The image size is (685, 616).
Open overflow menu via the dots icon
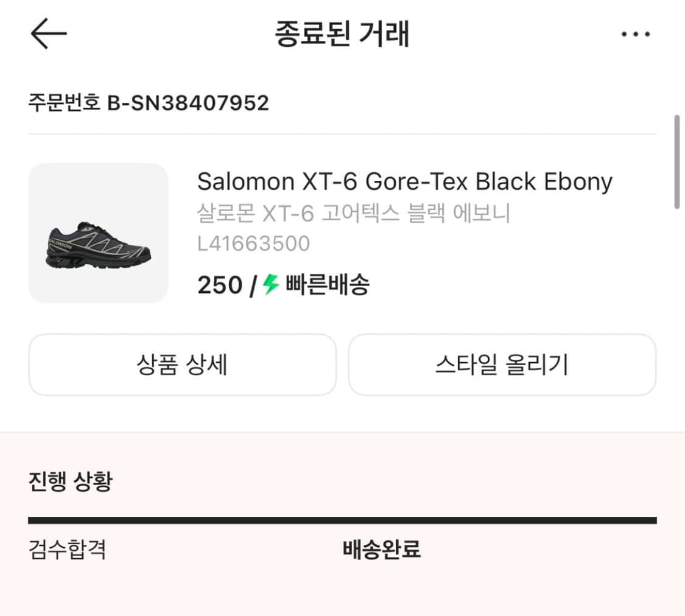point(635,34)
